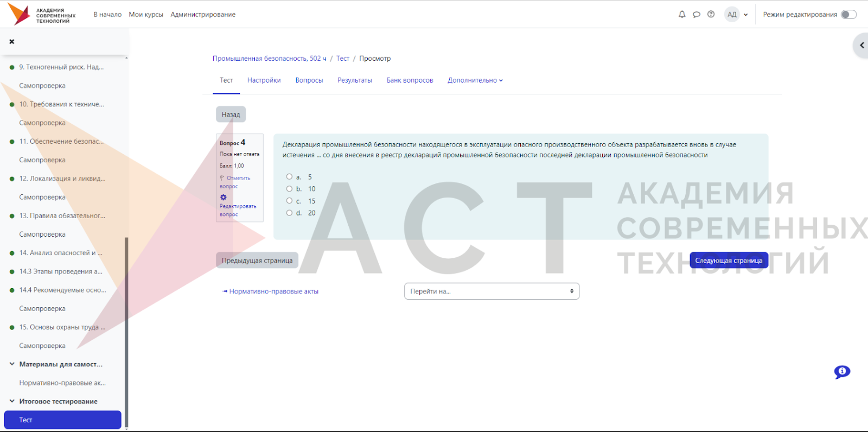
Task: Switch to the Вопросы tab
Action: click(x=309, y=80)
